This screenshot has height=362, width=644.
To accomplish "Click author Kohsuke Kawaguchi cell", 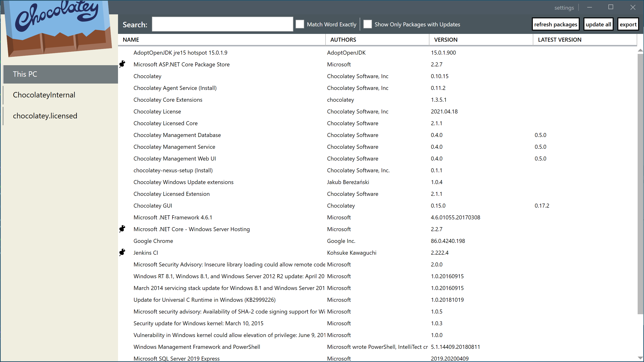I will click(x=351, y=253).
